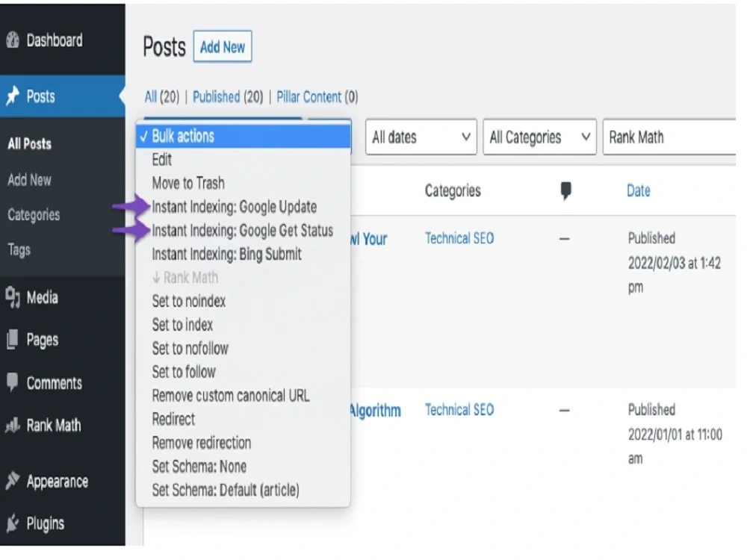Click the Dashboard gauge icon
Image resolution: width=747 pixels, height=560 pixels.
[13, 40]
